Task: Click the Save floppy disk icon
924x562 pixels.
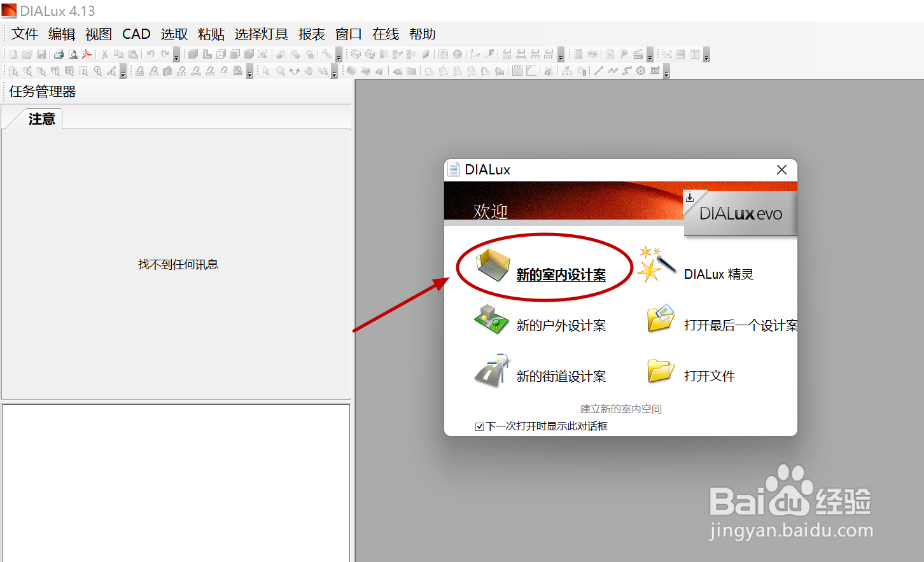Action: [41, 54]
